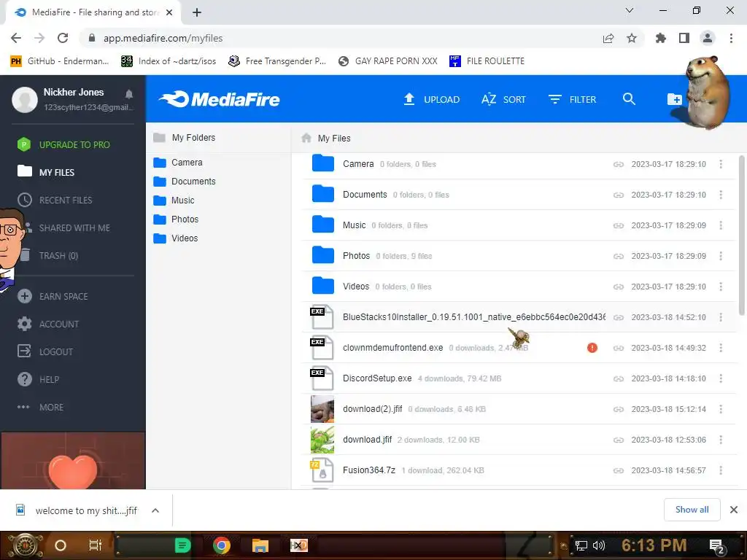The height and width of the screenshot is (560, 747).
Task: Click DiscordSetup.exe file name
Action: (377, 378)
